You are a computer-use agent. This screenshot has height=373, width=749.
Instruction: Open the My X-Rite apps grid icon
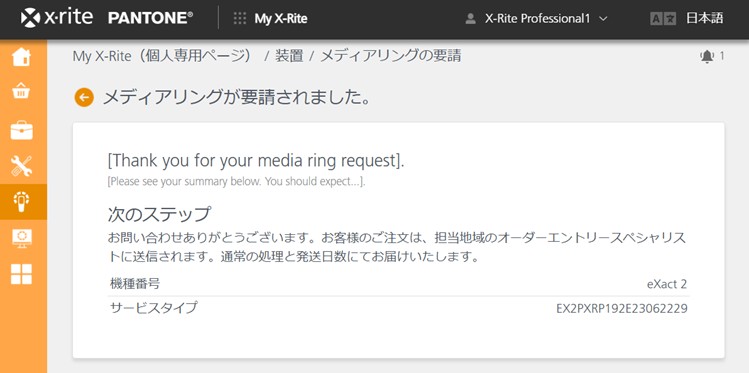pyautogui.click(x=240, y=19)
